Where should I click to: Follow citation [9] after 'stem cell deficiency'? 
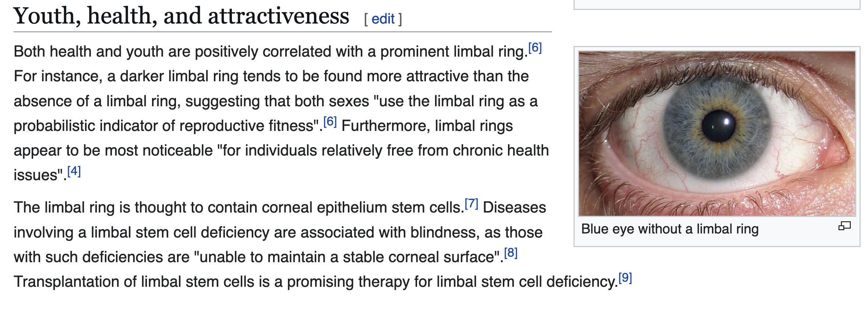tap(625, 278)
